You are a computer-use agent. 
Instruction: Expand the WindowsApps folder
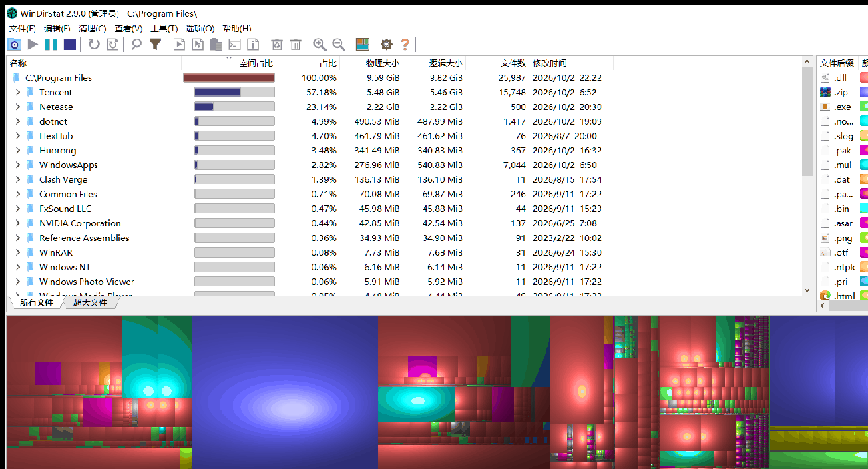point(18,165)
